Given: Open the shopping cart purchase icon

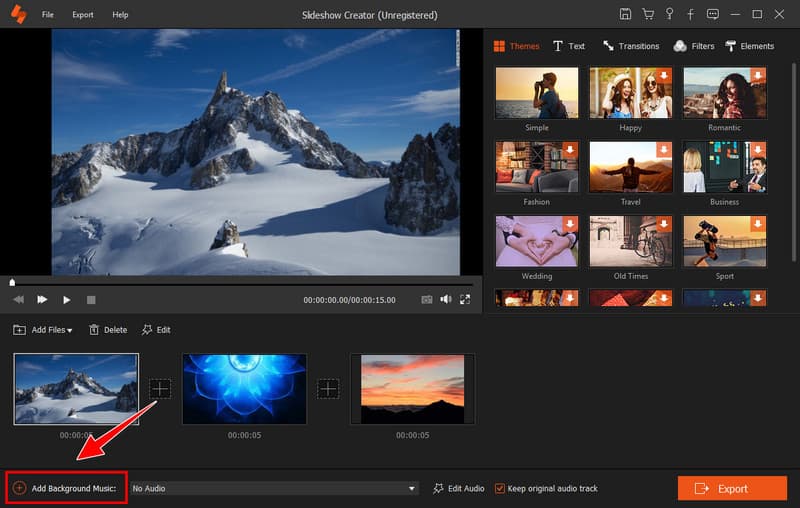Looking at the screenshot, I should coord(650,15).
